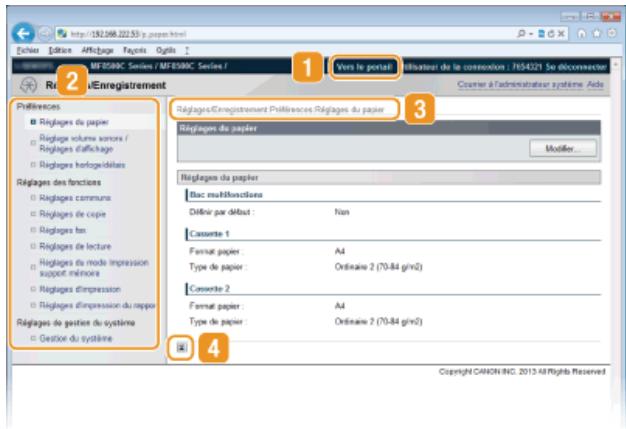Open Réglages de lecture
626x429 pixels.
[x=75, y=247]
